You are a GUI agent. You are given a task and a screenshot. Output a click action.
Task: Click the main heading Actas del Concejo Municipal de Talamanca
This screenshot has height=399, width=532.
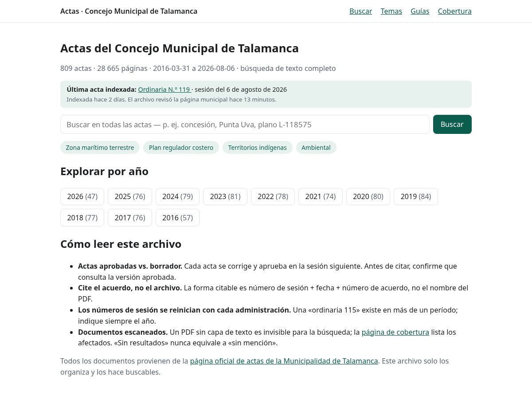coord(180,48)
